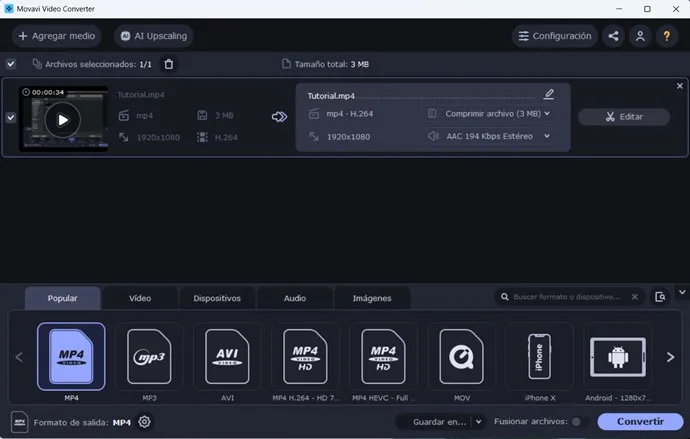Click Agregar medio to add files

click(x=57, y=36)
